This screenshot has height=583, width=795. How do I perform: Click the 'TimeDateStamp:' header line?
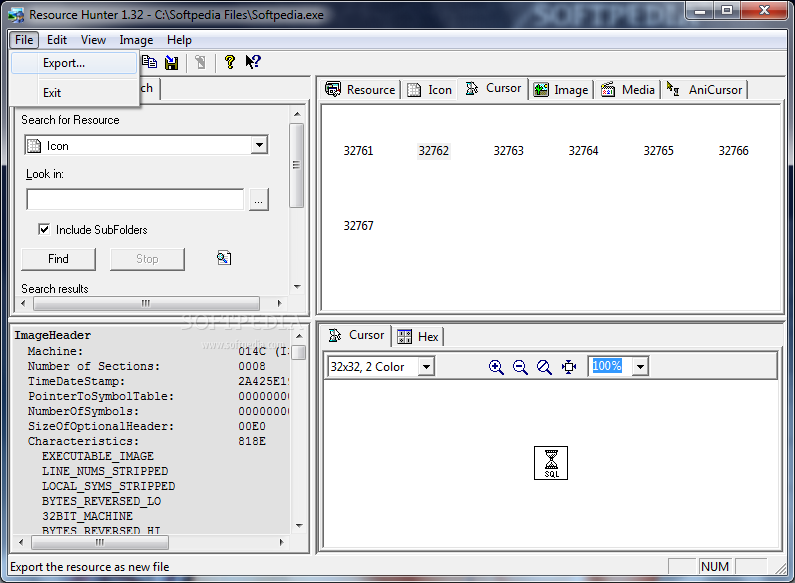[76, 381]
